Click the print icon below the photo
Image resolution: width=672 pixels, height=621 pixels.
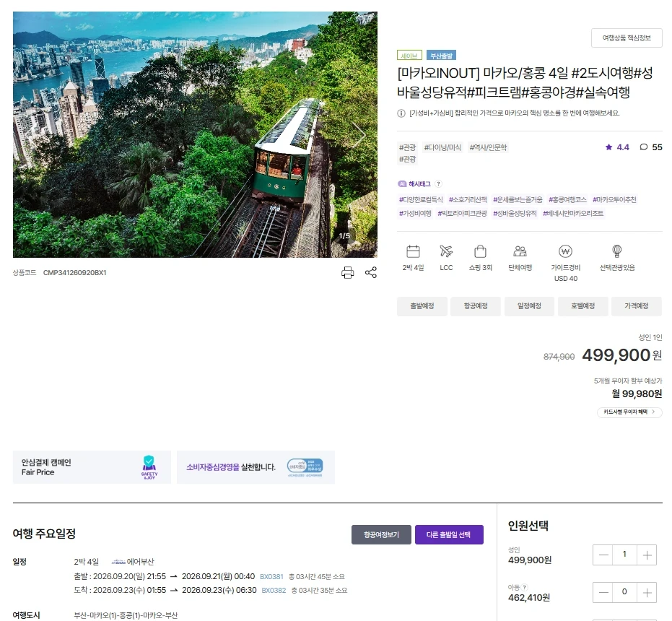coord(348,273)
